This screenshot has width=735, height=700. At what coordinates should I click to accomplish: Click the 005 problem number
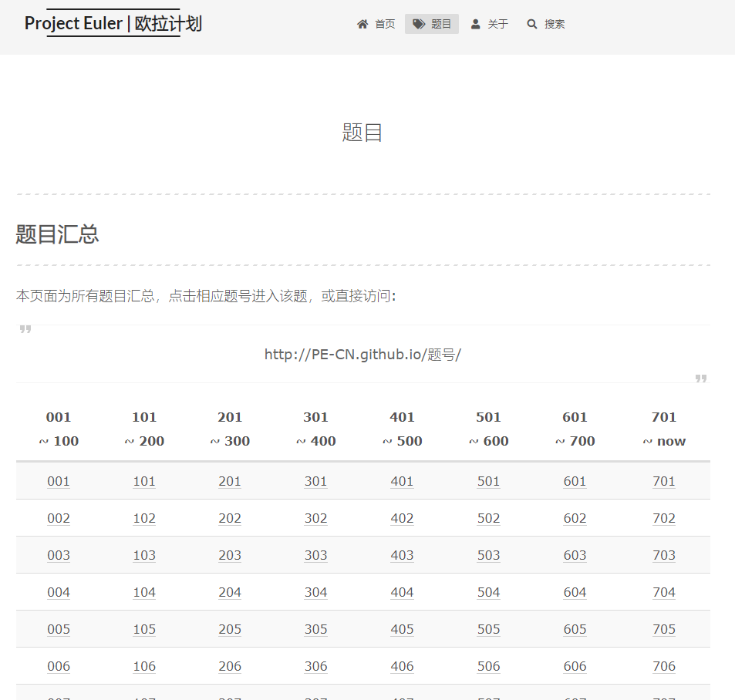tap(59, 629)
